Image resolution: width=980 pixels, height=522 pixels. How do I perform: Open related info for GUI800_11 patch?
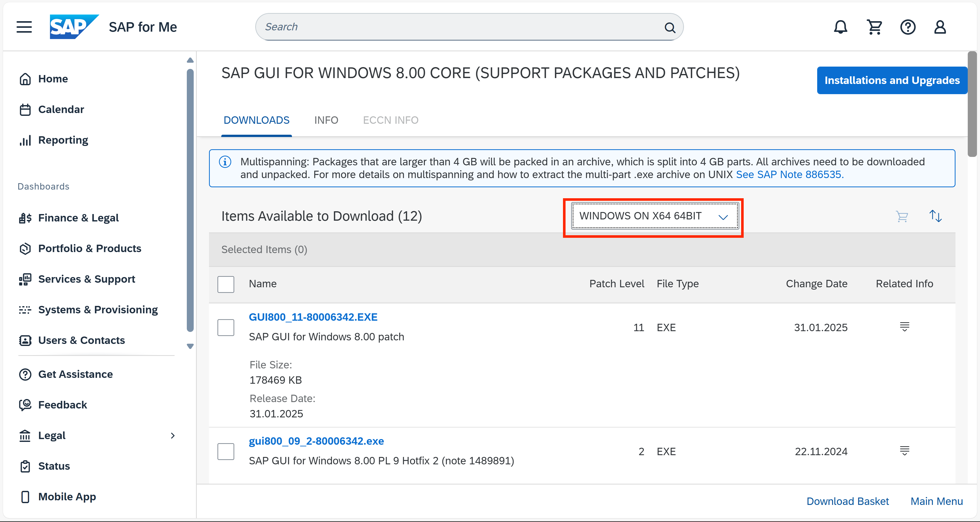pyautogui.click(x=904, y=327)
